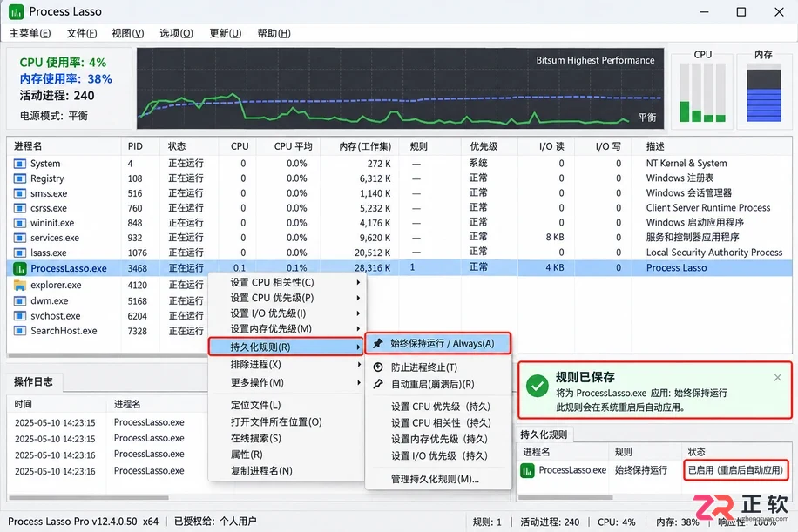798x532 pixels.
Task: Click the pin icon beside 自动重启(崩溃后)
Action: pos(378,384)
